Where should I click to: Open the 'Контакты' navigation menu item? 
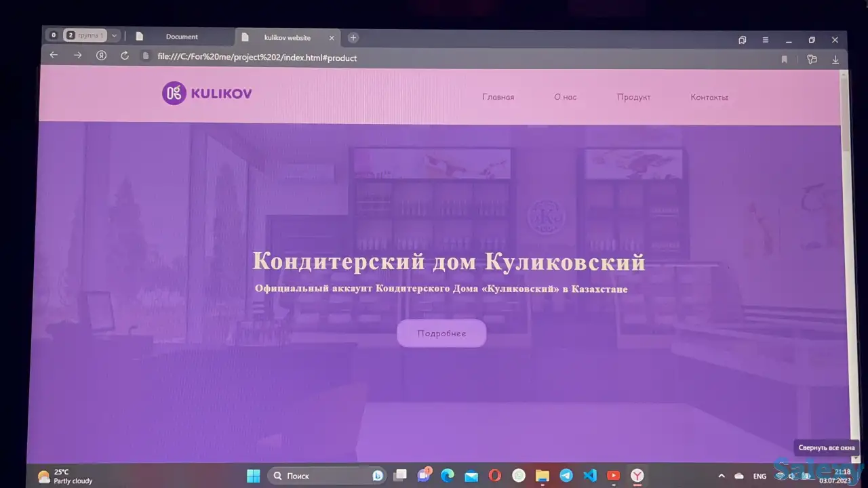(709, 97)
